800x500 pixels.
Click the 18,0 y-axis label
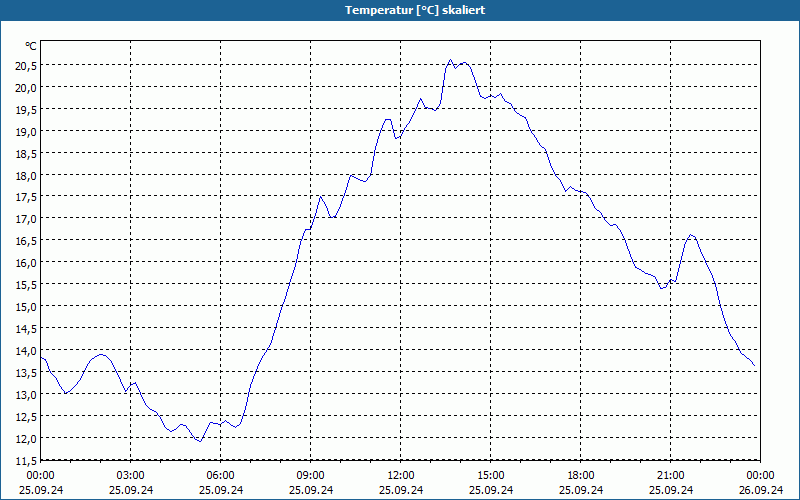(27, 176)
